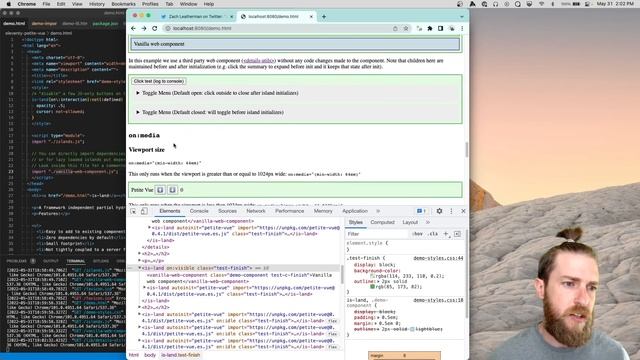640x360 pixels.
Task: Select is-land.test-finish in breadcrumb
Action: tap(181, 355)
